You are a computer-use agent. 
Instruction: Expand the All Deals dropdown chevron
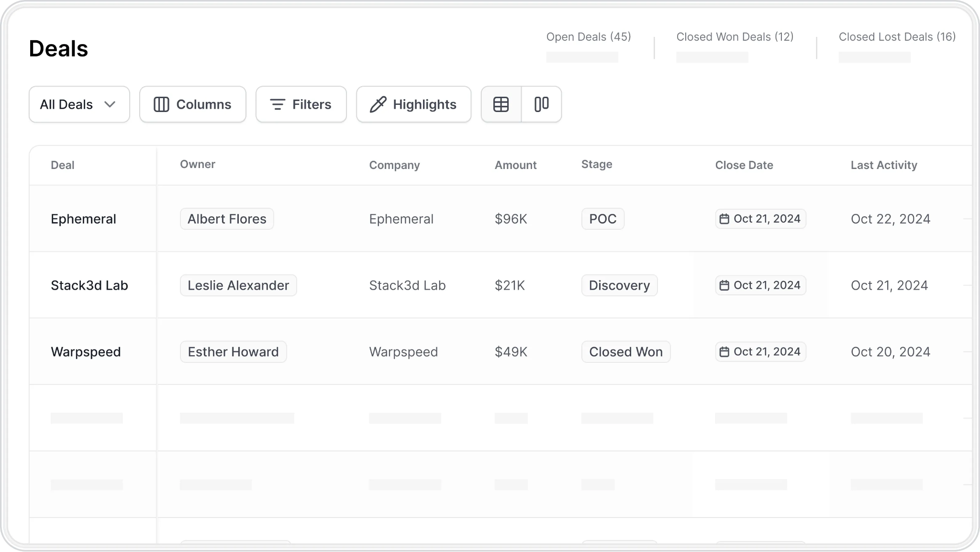pos(110,104)
